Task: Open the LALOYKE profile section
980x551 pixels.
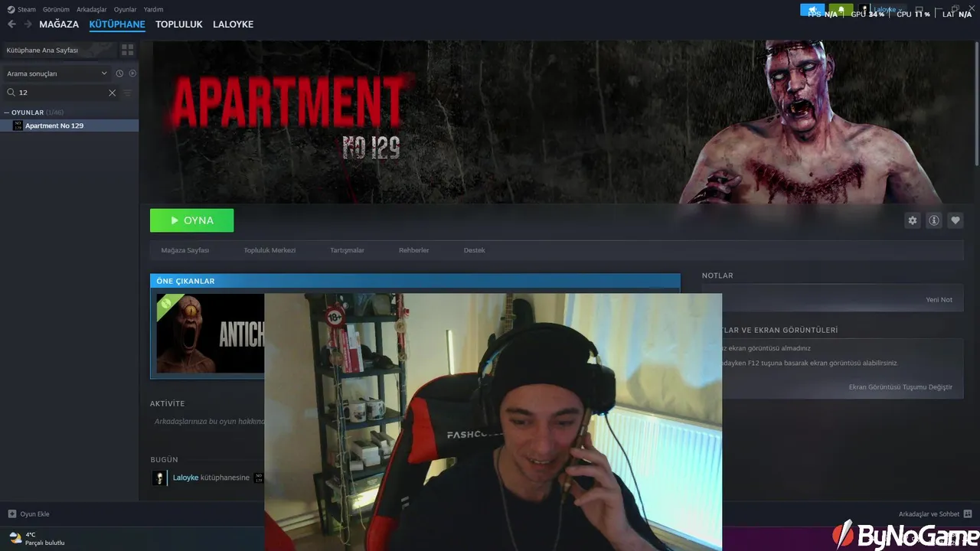Action: pyautogui.click(x=233, y=24)
